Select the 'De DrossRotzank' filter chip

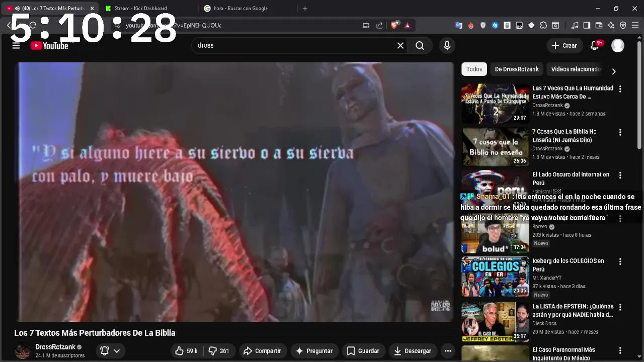click(x=517, y=69)
